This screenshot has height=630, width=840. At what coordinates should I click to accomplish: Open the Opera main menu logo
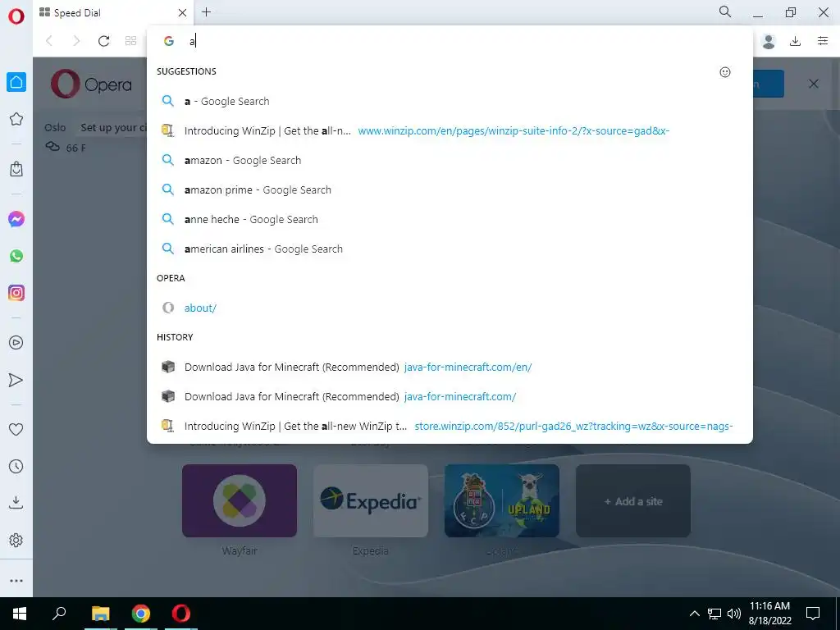[16, 16]
